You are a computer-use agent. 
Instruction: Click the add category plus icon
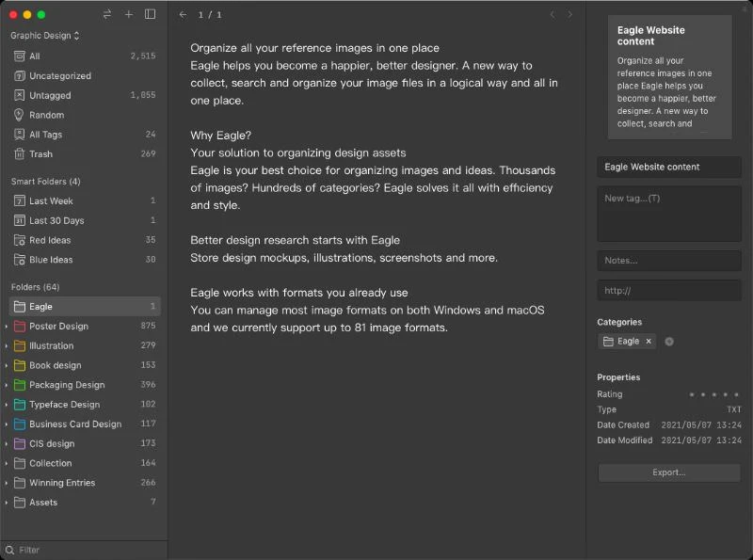(x=669, y=342)
